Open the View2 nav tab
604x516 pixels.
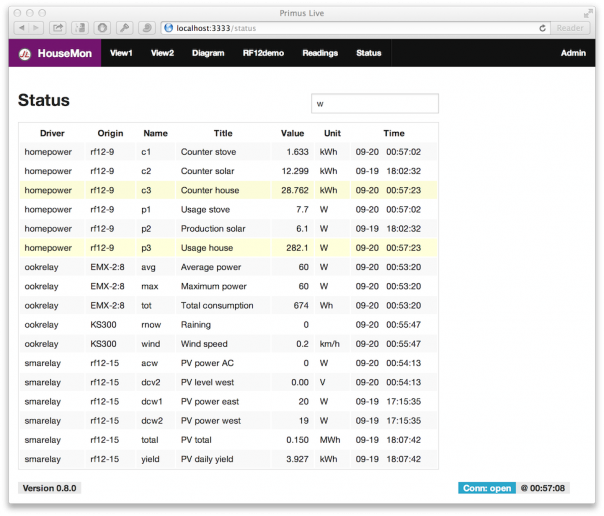tap(162, 53)
